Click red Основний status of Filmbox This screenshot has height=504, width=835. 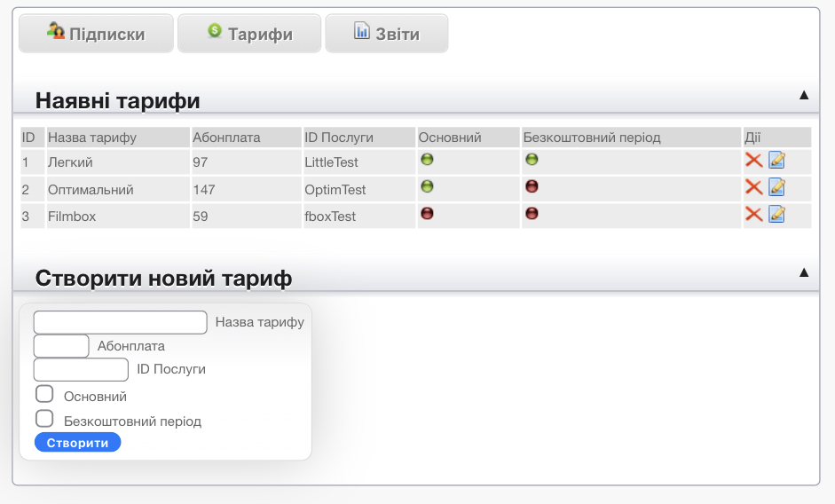[427, 213]
